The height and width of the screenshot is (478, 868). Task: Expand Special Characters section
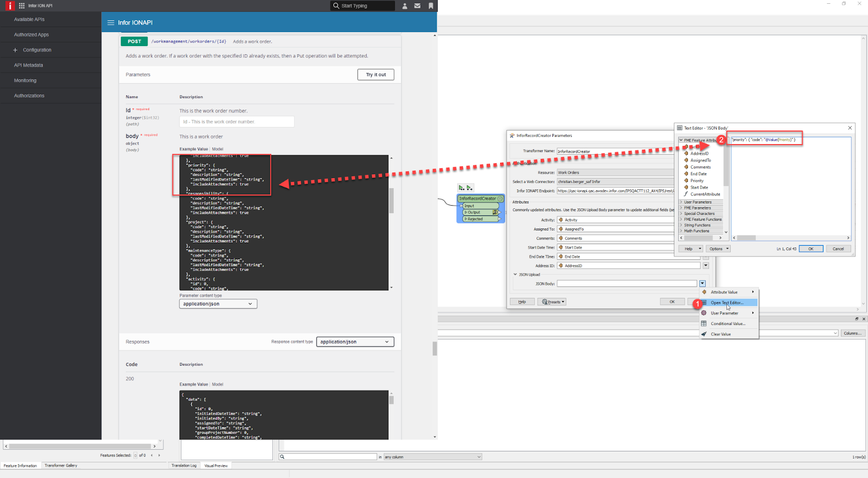(x=681, y=214)
